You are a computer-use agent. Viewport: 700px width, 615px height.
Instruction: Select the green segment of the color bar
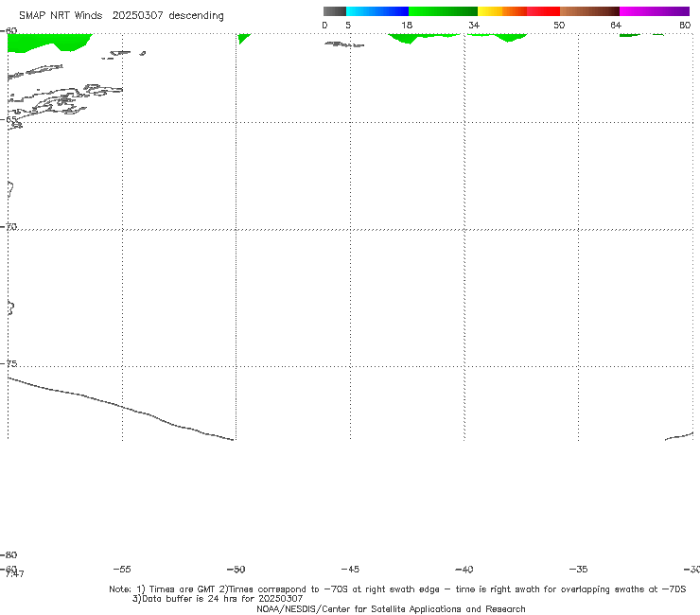pos(443,11)
